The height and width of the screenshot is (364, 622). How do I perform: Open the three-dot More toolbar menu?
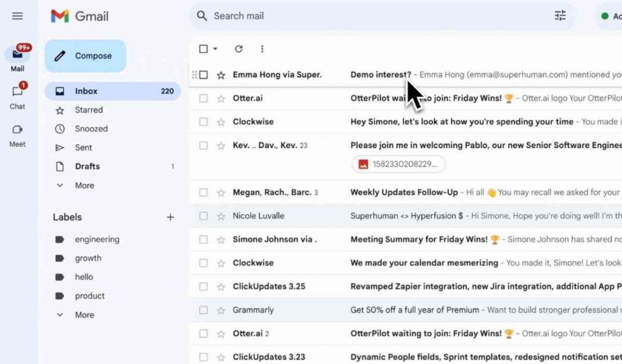(262, 49)
